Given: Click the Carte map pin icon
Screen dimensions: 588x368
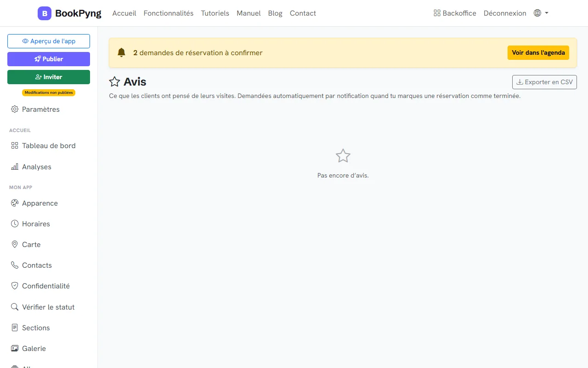Looking at the screenshot, I should click(x=15, y=245).
